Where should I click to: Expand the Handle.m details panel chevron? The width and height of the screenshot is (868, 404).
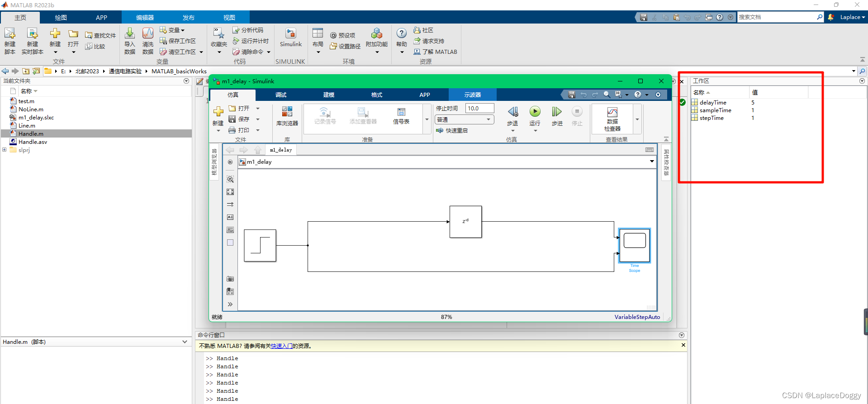185,342
